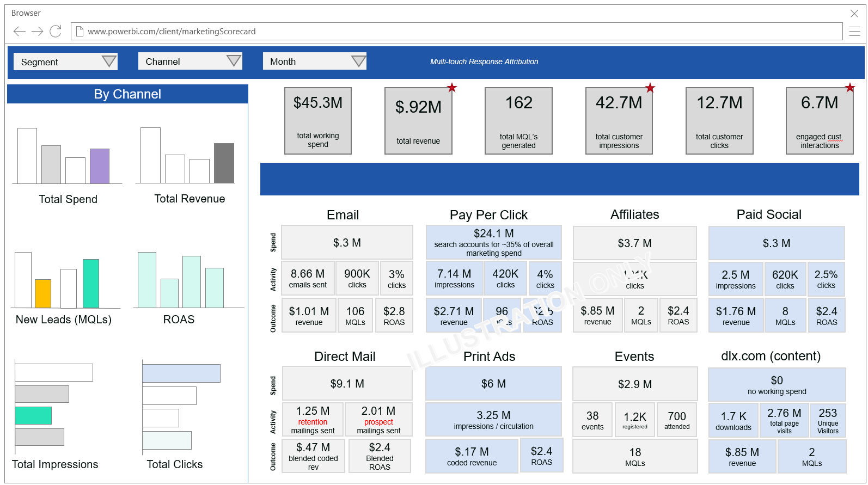Open the Segment dropdown
868x485 pixels.
coord(65,62)
